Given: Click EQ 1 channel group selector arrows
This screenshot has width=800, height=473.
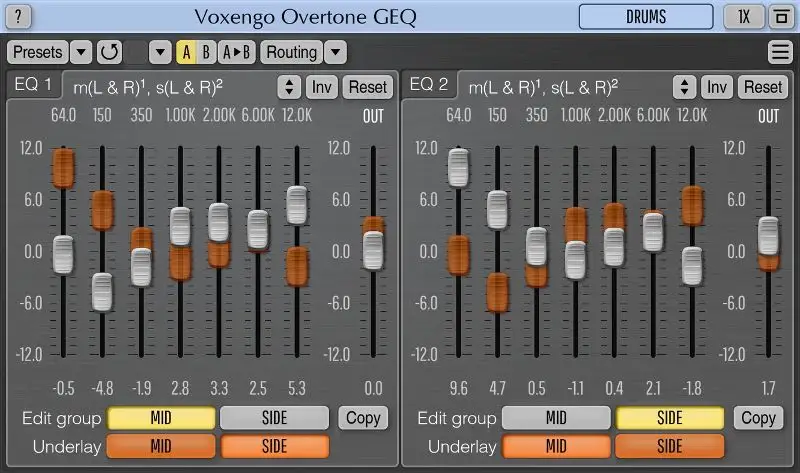Looking at the screenshot, I should 289,87.
